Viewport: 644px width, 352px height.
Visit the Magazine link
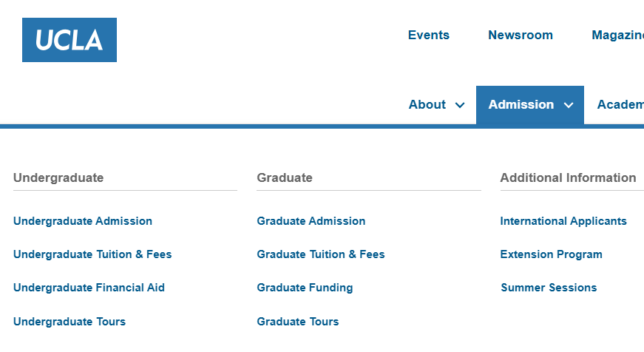(x=617, y=35)
